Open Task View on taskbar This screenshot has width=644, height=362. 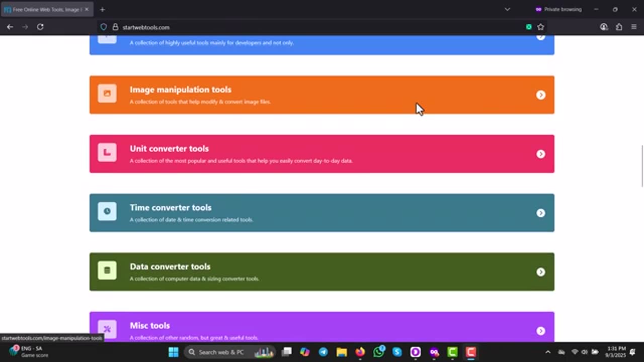point(286,352)
